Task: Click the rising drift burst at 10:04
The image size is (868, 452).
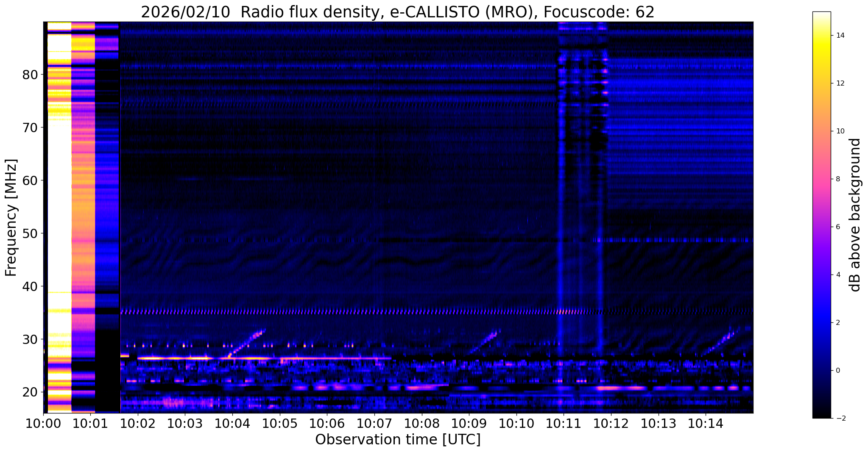Action: (x=247, y=344)
